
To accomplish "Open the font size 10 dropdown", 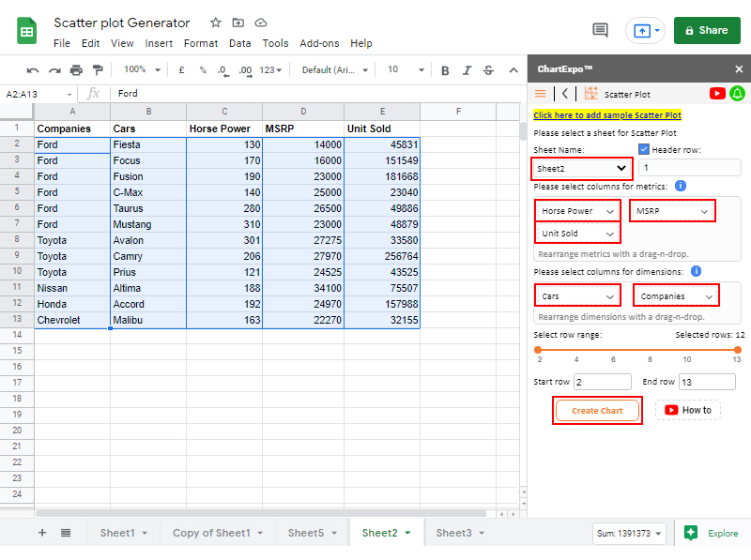I will coord(406,69).
